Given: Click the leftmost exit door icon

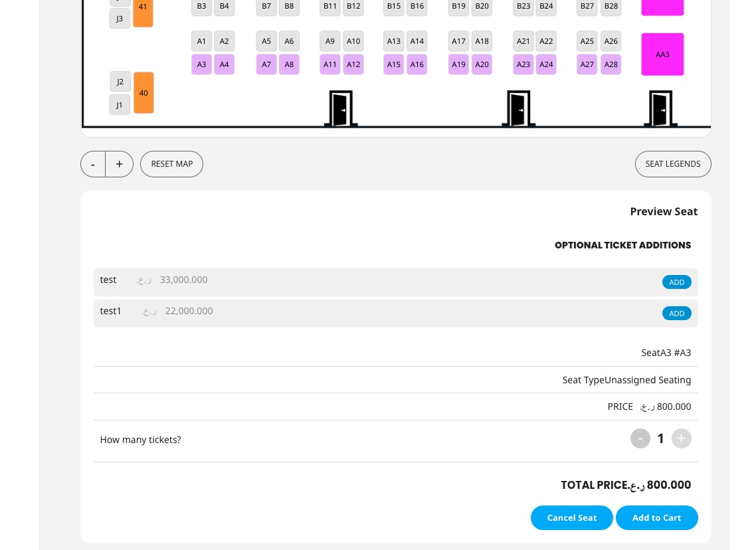Looking at the screenshot, I should (x=341, y=108).
